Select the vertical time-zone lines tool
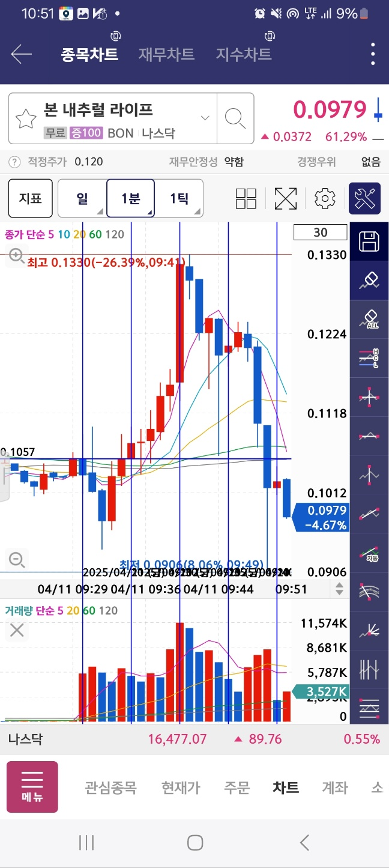Screen dimensions: 389x868 click(369, 669)
